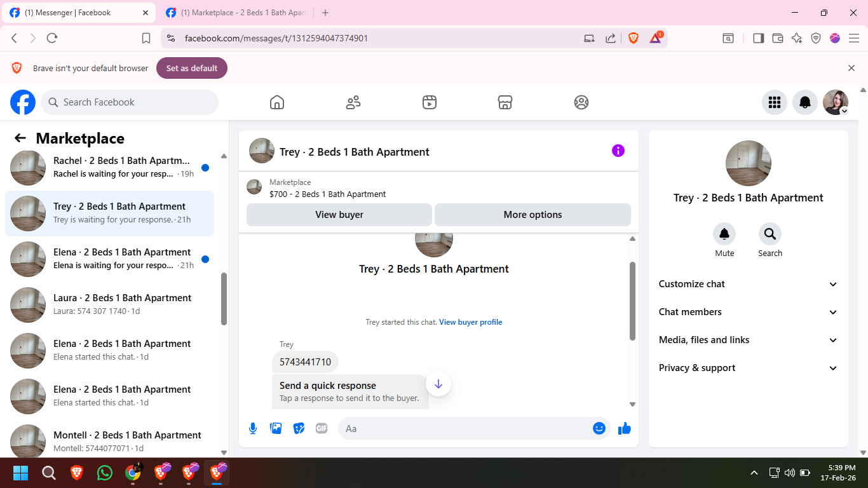Expand Chat members section

pyautogui.click(x=749, y=312)
